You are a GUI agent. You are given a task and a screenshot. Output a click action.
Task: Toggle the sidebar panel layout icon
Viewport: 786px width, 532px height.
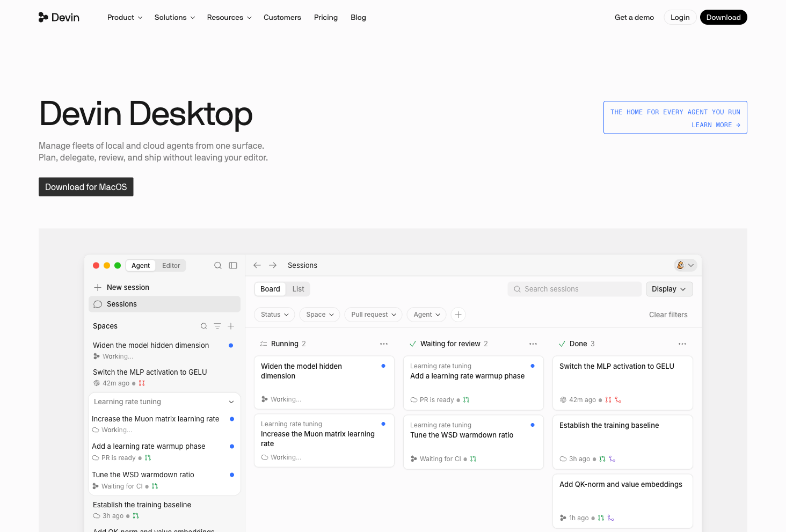click(x=233, y=265)
